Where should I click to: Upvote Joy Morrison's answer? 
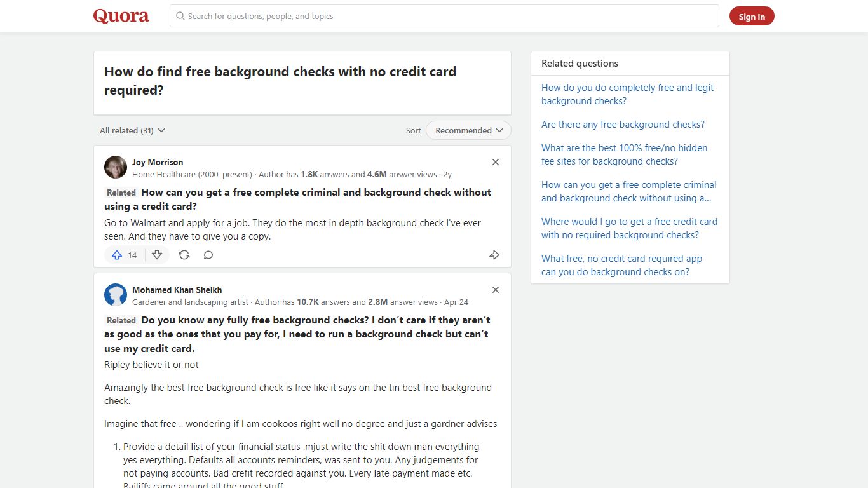[x=125, y=255]
